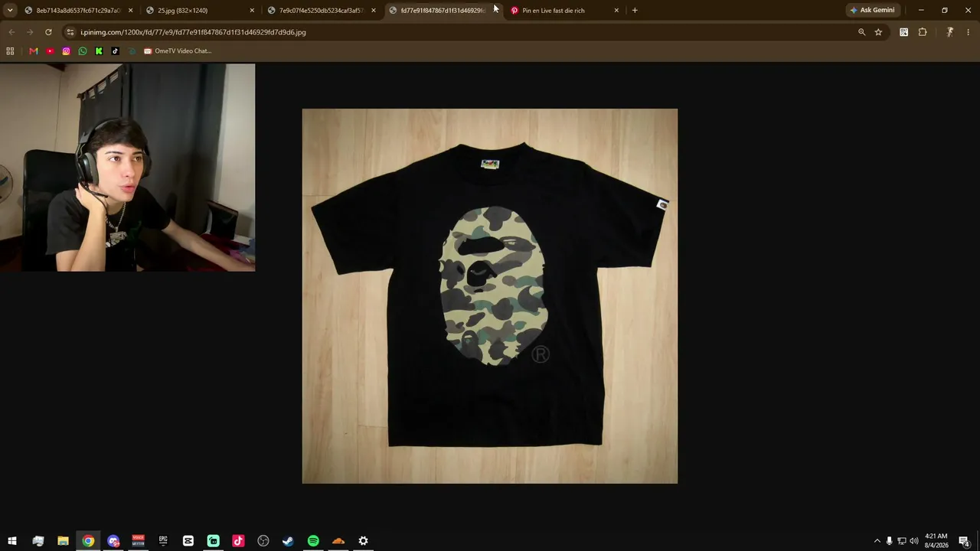Image resolution: width=980 pixels, height=551 pixels.
Task: Open Spotify from the taskbar
Action: 313,541
